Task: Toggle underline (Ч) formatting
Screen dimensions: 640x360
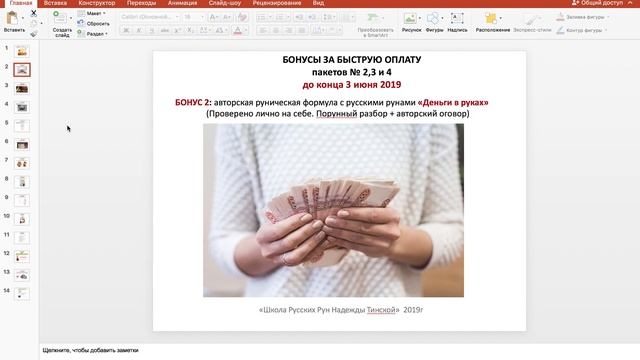Action: click(x=152, y=31)
